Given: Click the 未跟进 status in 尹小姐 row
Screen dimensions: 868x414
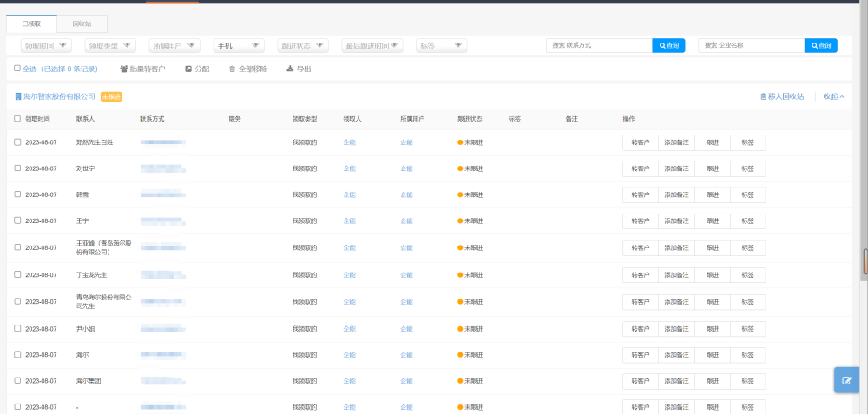Looking at the screenshot, I should coord(470,329).
